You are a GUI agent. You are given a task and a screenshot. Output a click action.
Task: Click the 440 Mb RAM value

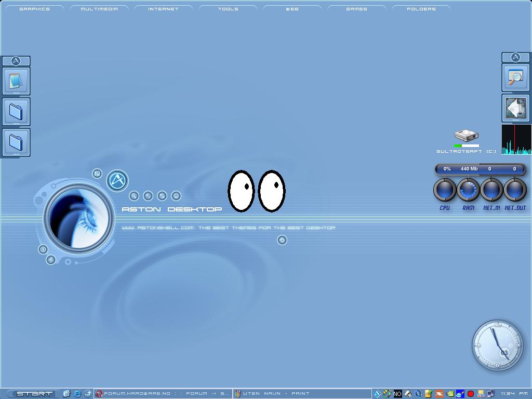(469, 169)
